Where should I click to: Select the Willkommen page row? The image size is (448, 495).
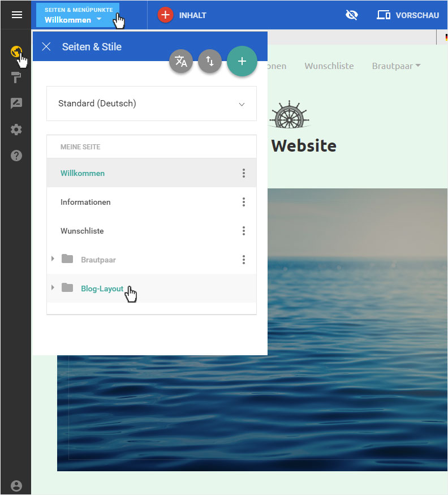pyautogui.click(x=152, y=173)
